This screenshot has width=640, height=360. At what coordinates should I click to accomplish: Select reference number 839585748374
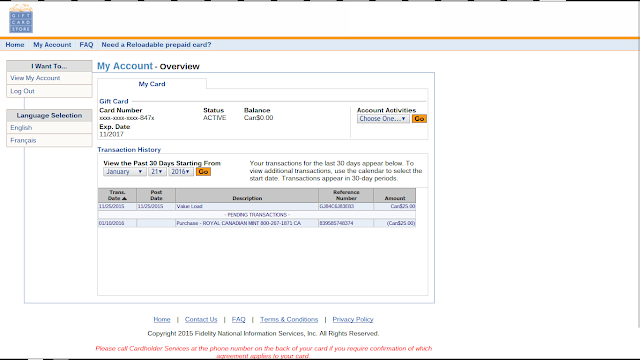(x=336, y=224)
